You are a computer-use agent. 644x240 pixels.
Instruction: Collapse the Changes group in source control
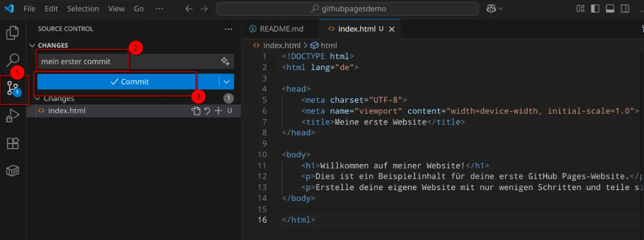38,98
